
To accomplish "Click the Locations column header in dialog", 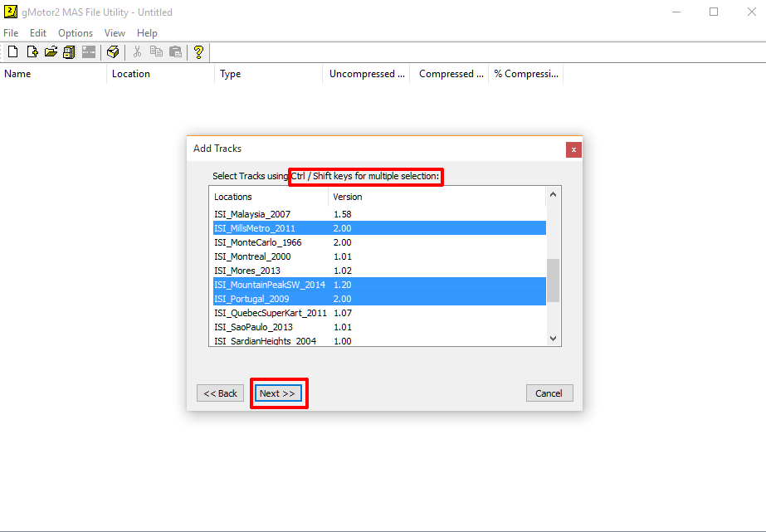I will [x=269, y=197].
